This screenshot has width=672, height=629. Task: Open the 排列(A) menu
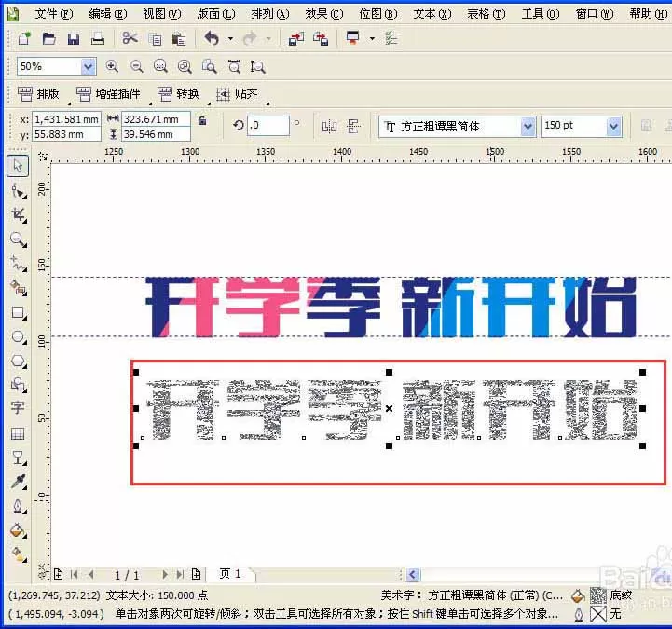(270, 14)
